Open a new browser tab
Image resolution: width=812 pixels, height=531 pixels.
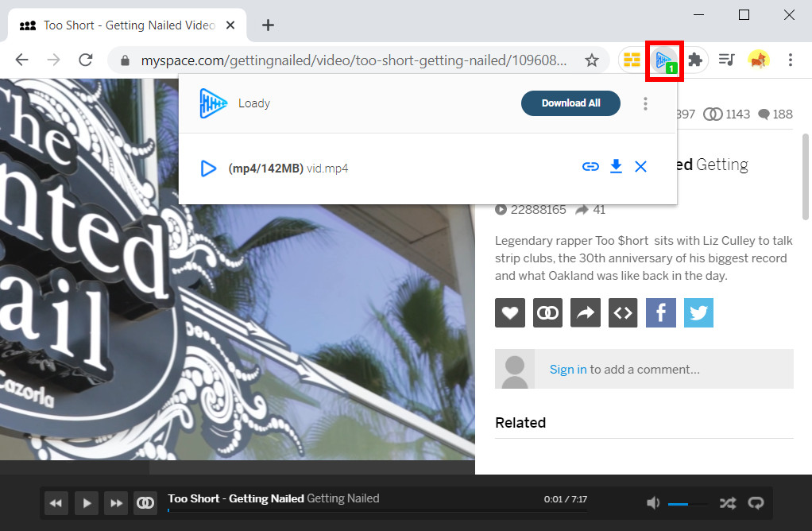tap(268, 25)
